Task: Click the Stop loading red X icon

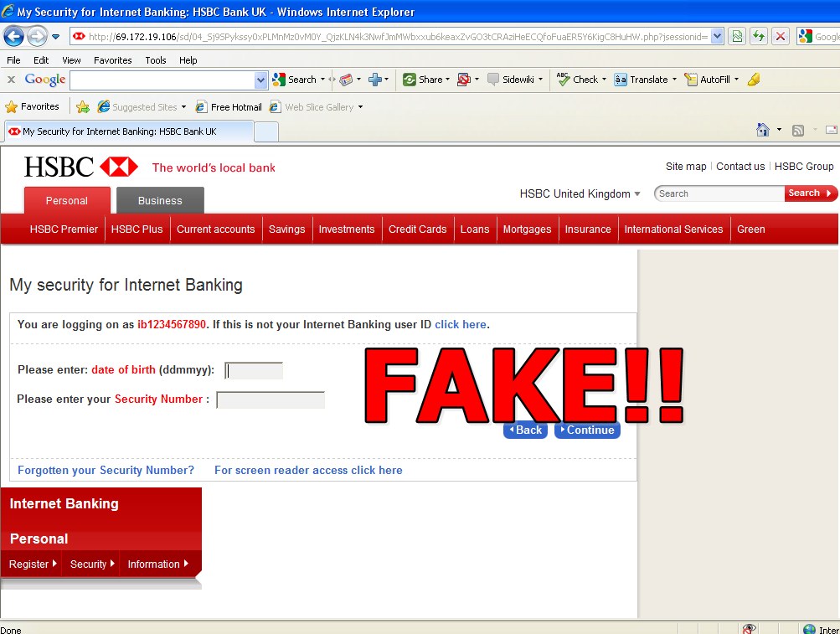Action: [x=781, y=37]
